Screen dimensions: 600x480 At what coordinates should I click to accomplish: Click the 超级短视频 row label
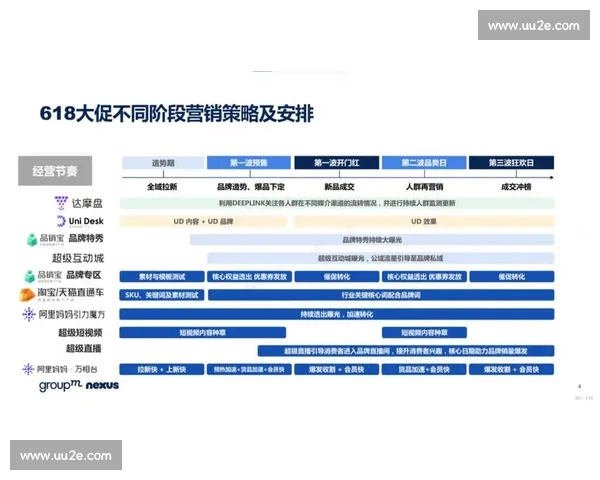tap(80, 333)
